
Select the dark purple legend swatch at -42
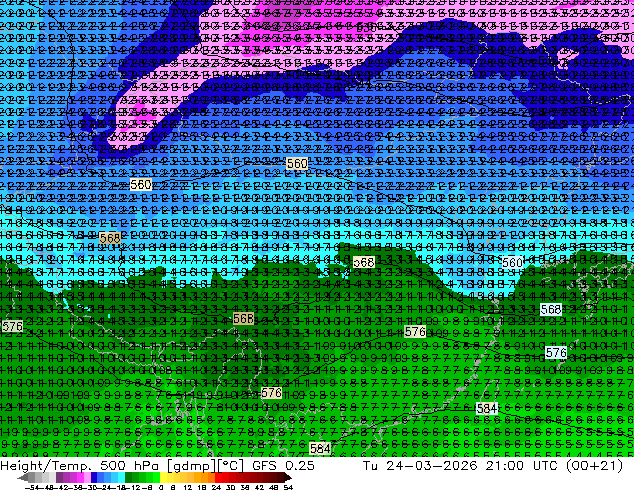point(59,478)
